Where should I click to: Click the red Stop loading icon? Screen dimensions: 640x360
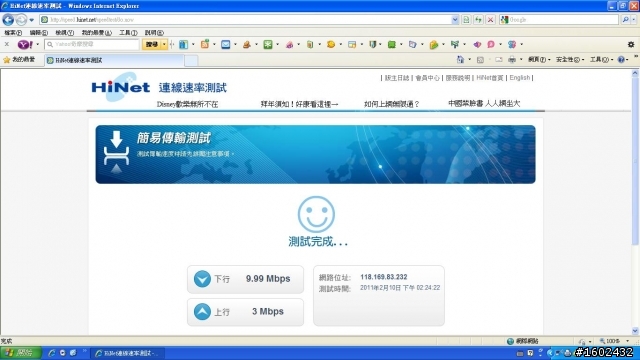point(491,20)
